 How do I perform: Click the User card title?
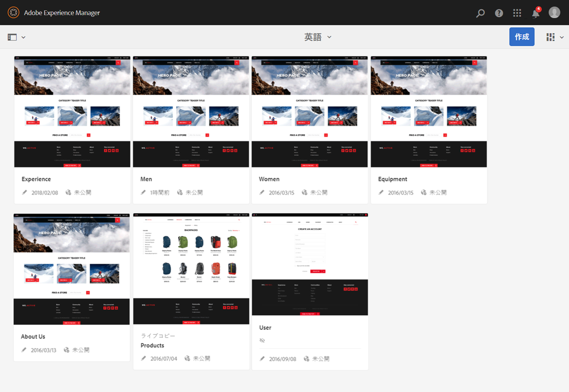pos(265,327)
